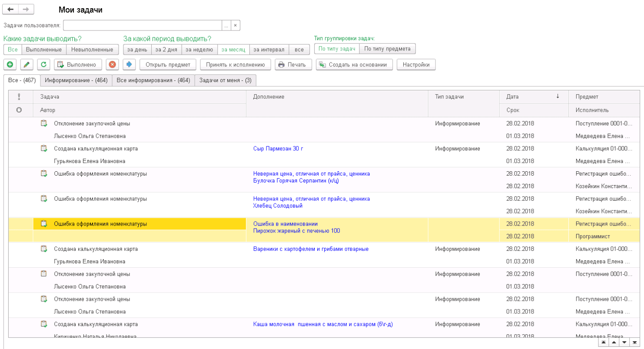Click the red cancel icon in the toolbar
Viewport: 644px width, 349px height.
pyautogui.click(x=113, y=64)
